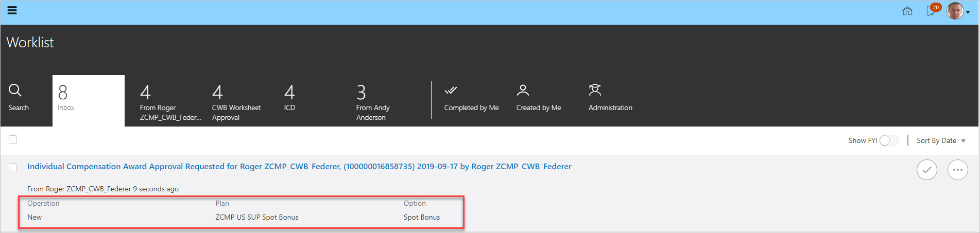Screen dimensions: 980x233
Task: Expand the Sort By Date dropdown
Action: 941,140
